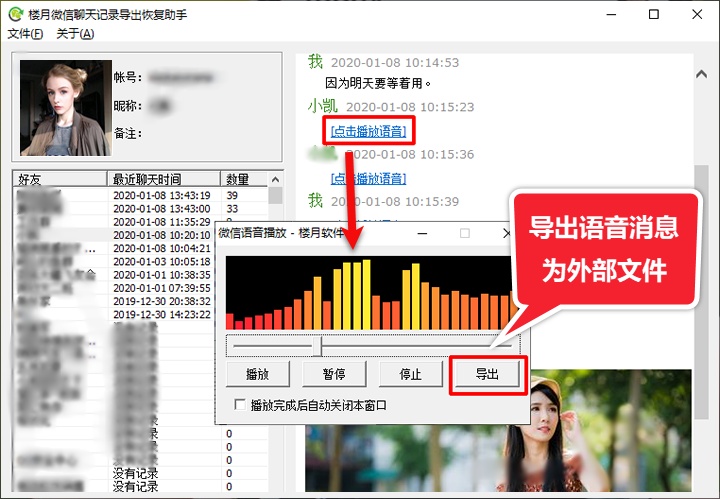Select row with time 2020-01-08 11:35:29

click(141, 222)
